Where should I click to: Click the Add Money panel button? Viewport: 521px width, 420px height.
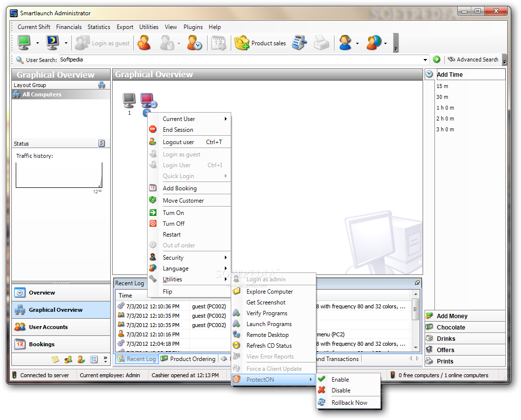point(465,316)
